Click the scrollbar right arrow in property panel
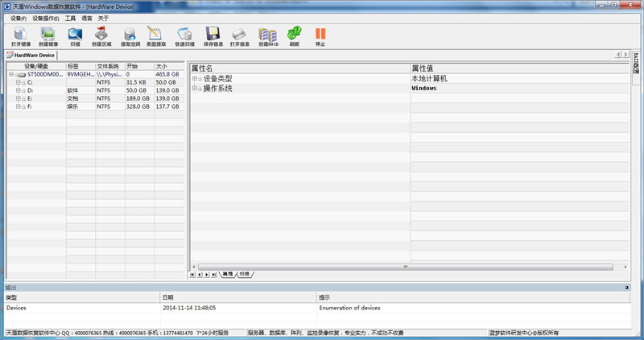 [x=625, y=267]
